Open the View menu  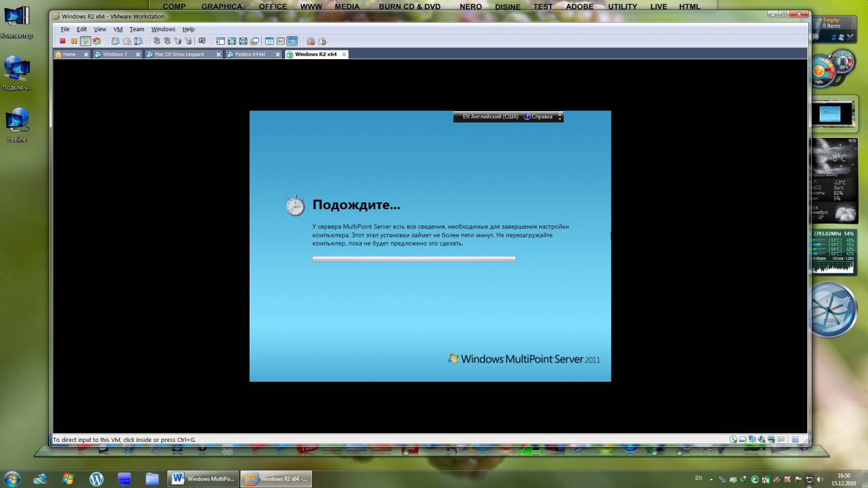(100, 29)
